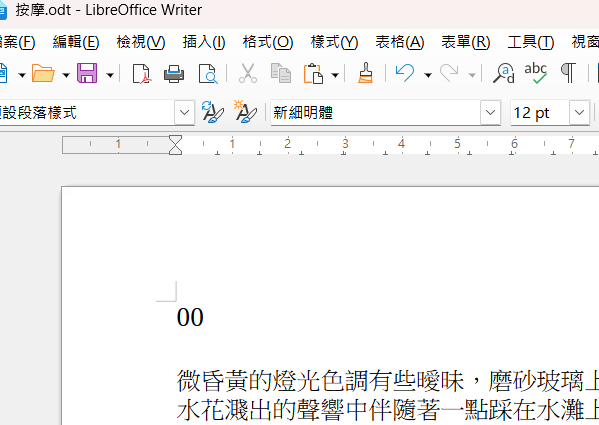Viewport: 599px width, 425px height.
Task: Export directly as PDF icon
Action: coord(142,73)
